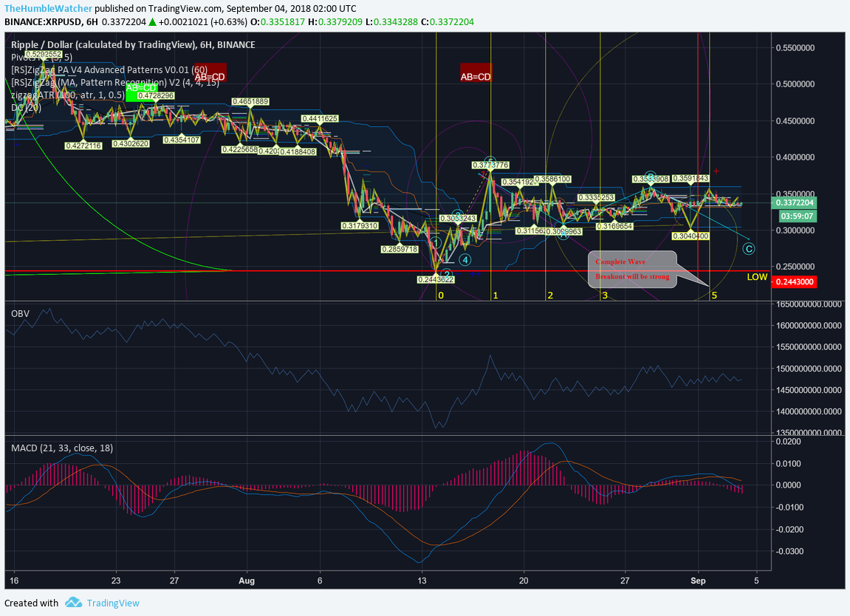Click the TradingView cloud logo icon

click(x=73, y=603)
